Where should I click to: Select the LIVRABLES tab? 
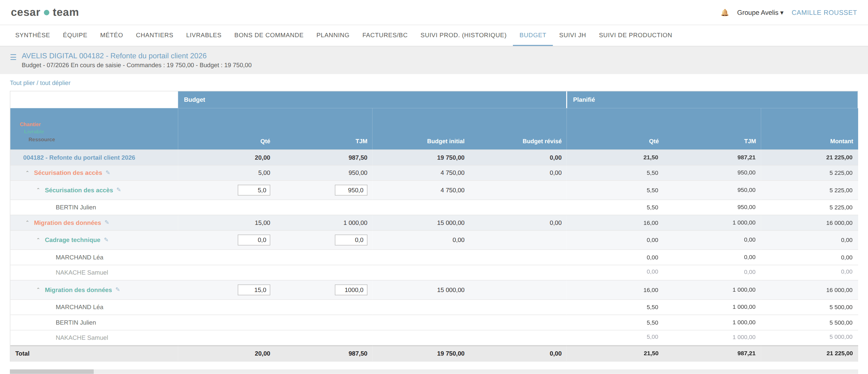(x=204, y=35)
